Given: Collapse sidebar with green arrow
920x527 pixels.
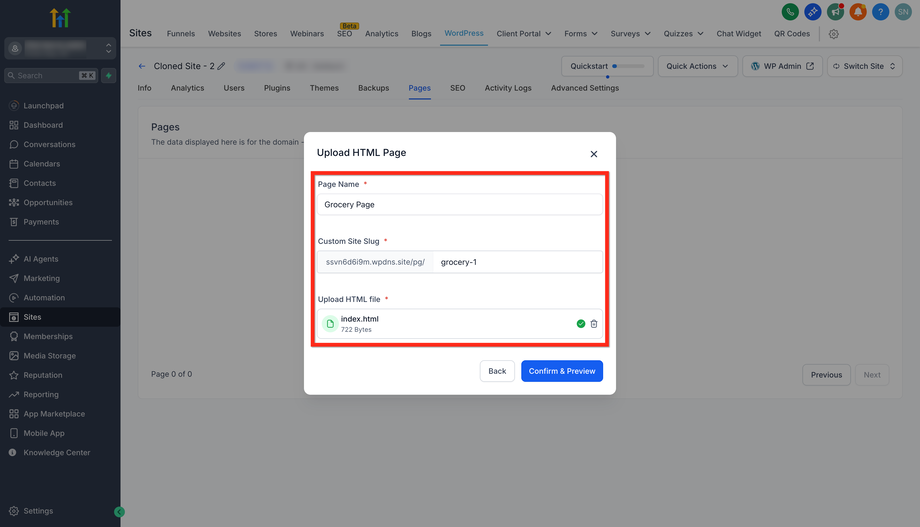Looking at the screenshot, I should tap(119, 512).
